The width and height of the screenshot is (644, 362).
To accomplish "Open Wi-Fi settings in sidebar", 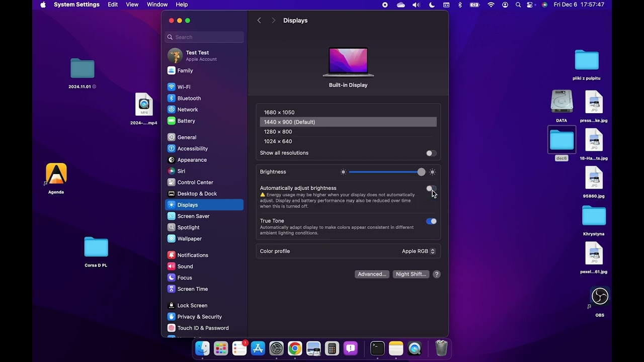I will (x=204, y=87).
